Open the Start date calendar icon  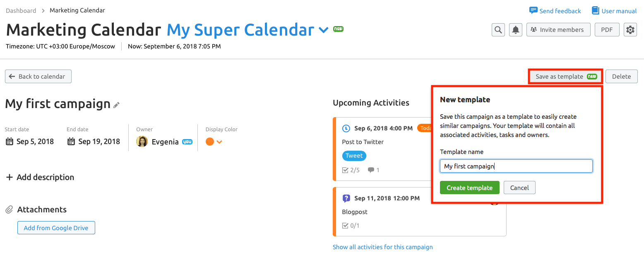10,142
